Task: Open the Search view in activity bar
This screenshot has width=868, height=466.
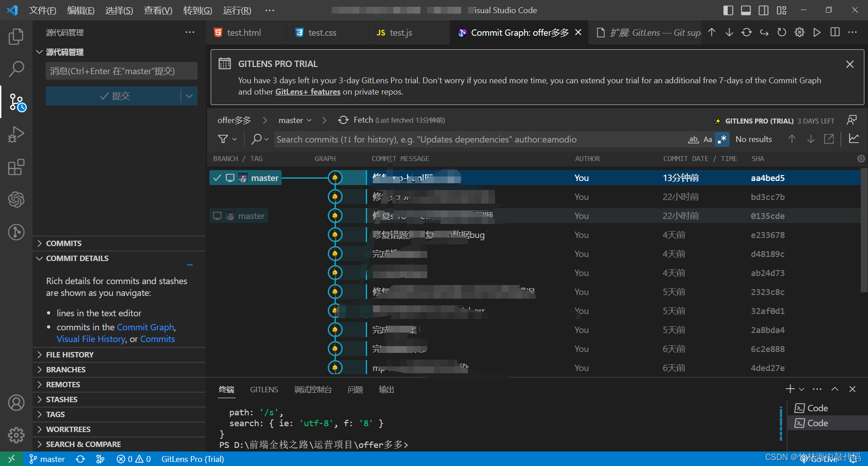Action: 16,69
